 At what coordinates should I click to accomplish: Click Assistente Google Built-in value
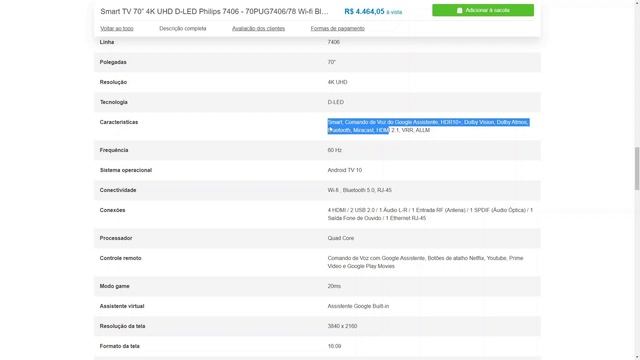tap(358, 306)
